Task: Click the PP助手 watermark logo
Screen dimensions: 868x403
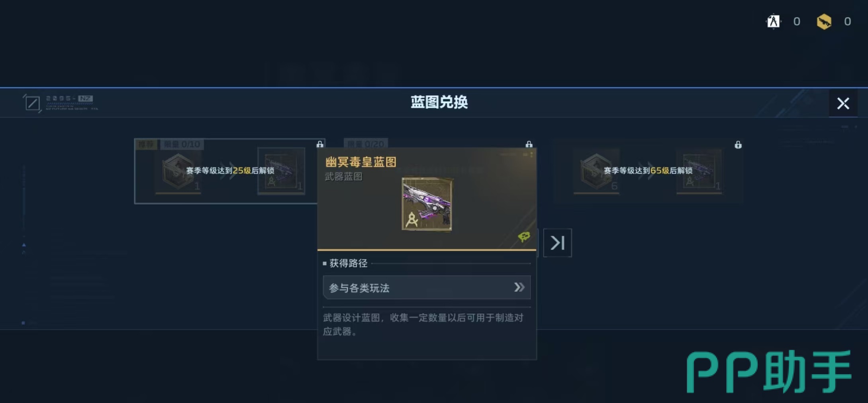Action: [x=769, y=372]
